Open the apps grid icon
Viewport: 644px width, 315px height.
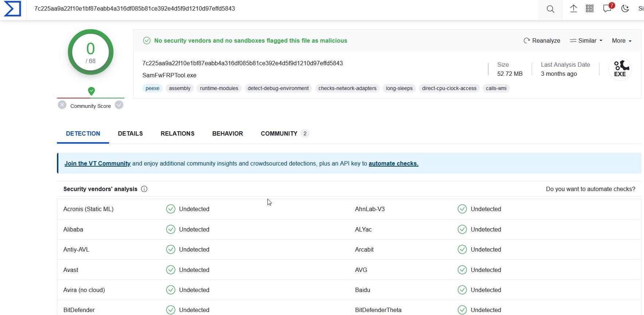click(590, 9)
